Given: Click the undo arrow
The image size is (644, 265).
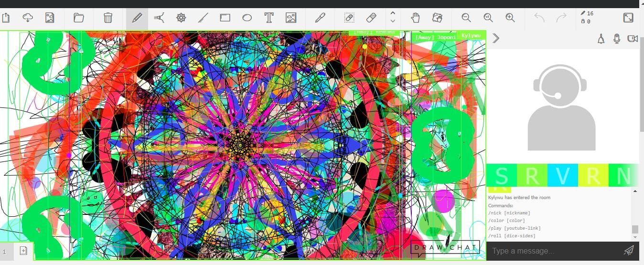Looking at the screenshot, I should (539, 18).
